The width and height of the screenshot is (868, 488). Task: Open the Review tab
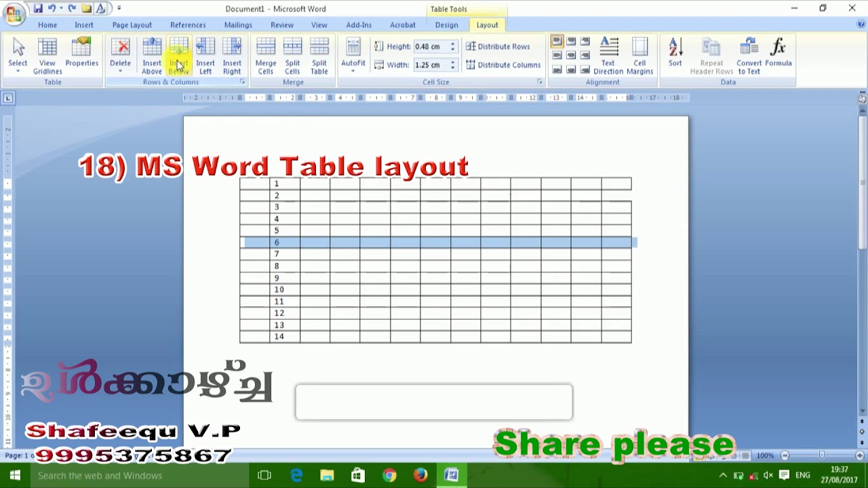pos(282,25)
